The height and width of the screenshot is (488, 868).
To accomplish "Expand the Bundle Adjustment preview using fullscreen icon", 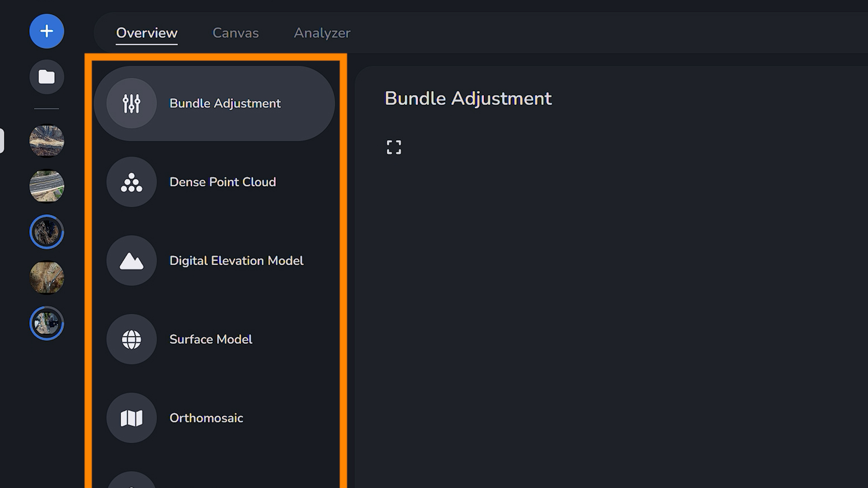I will click(x=394, y=147).
